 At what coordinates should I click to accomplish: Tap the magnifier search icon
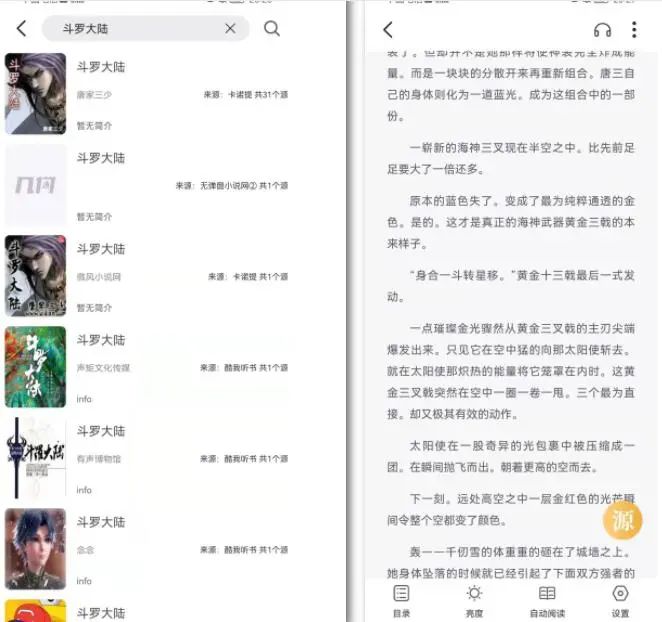[272, 29]
